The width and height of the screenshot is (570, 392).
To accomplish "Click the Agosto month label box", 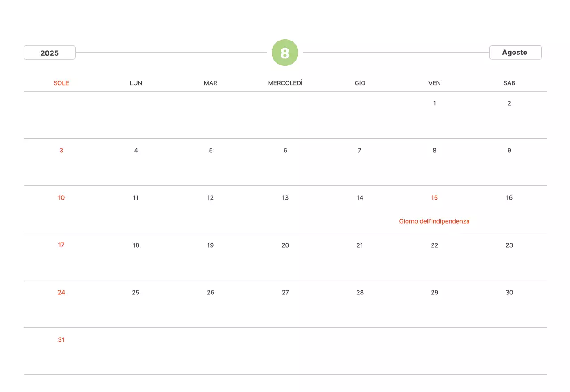I will (x=515, y=52).
